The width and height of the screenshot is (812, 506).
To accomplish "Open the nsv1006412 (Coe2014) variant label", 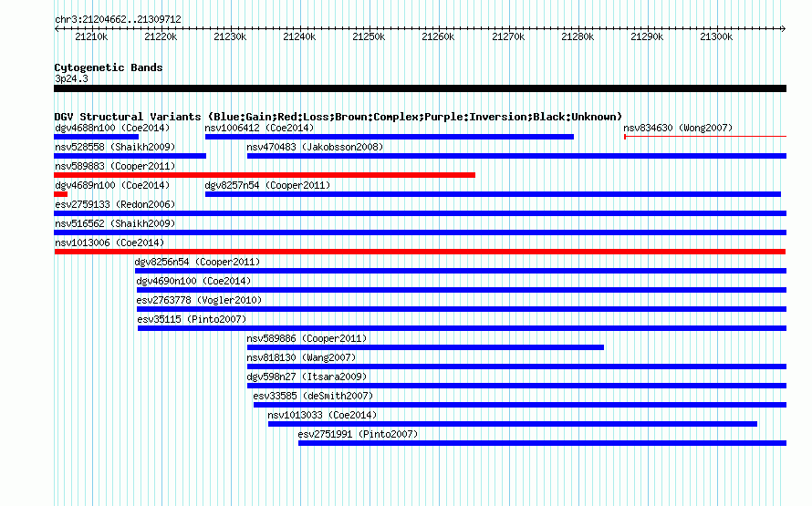I will point(259,128).
